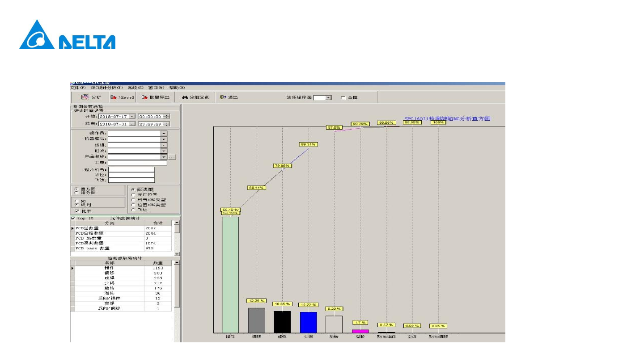Select the 直方图 histogram radio button
The image size is (644, 362).
77,189
